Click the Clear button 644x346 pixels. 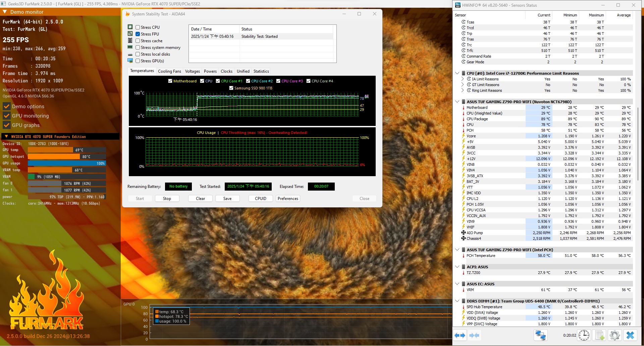(x=201, y=199)
